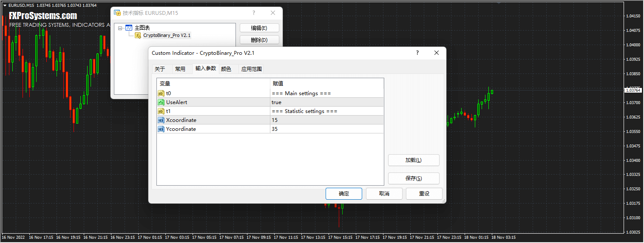Click the t1 string variable icon
Viewport: 644px width, 243px height.
[x=161, y=111]
